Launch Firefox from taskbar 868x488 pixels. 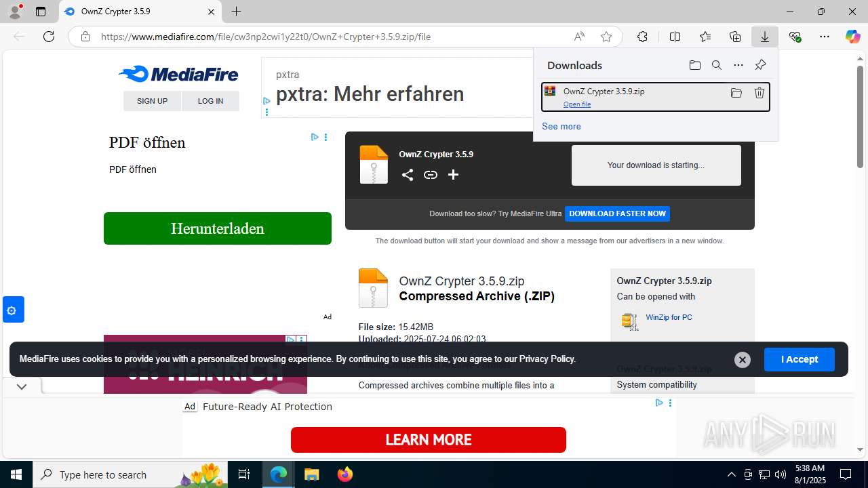point(345,474)
